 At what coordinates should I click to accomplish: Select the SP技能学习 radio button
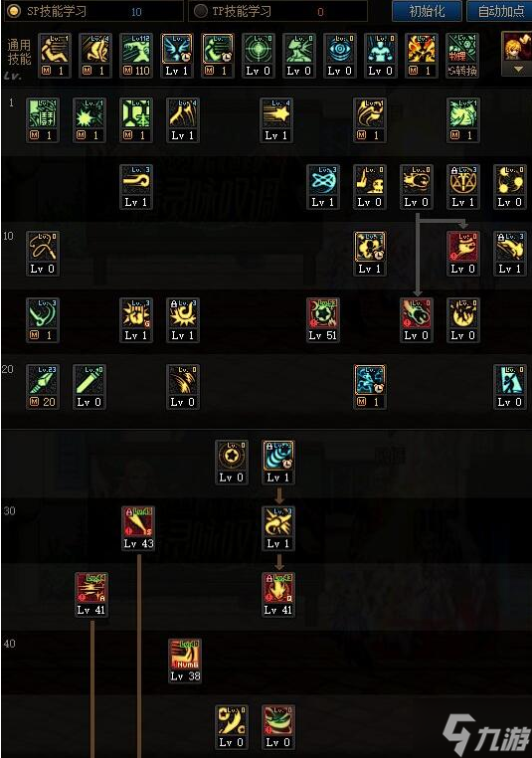14,11
